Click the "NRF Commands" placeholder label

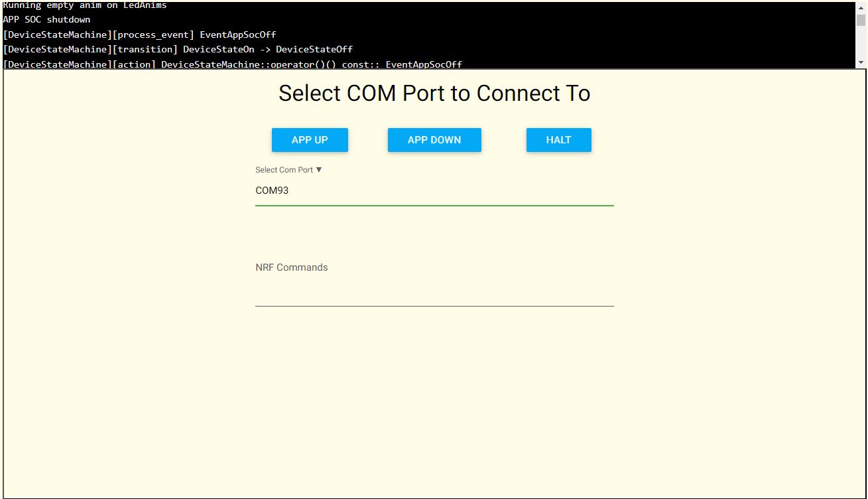click(x=292, y=267)
